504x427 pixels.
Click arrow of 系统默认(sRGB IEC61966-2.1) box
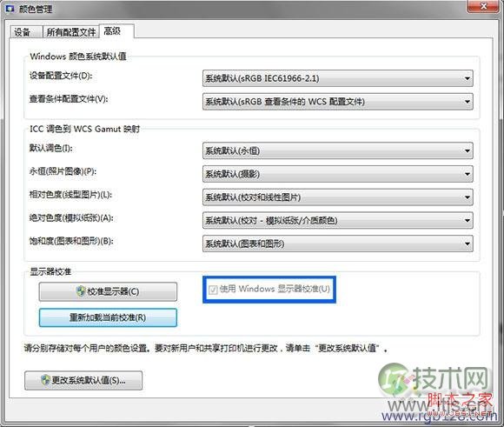click(468, 78)
